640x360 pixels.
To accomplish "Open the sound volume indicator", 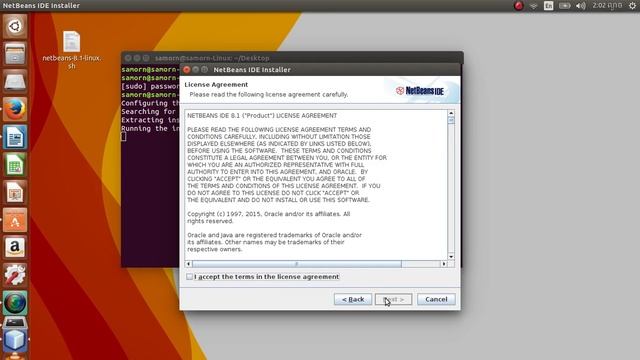I will [x=580, y=6].
